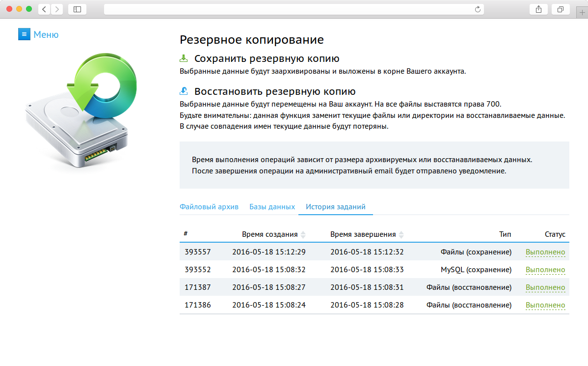The image size is (588, 366).
Task: Toggle the browser sidebar button
Action: [77, 9]
